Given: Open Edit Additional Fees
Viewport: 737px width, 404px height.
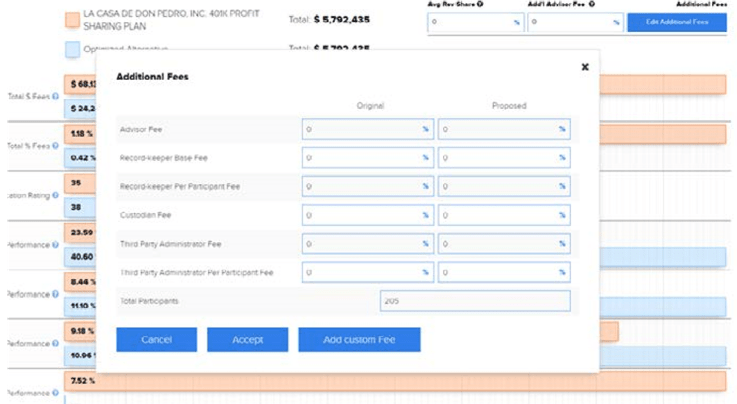Looking at the screenshot, I should [676, 21].
